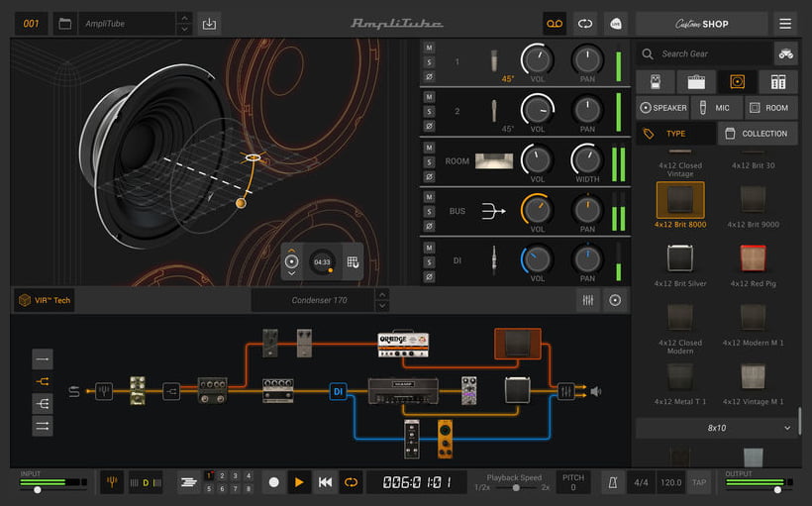Start playback with the play button
812x506 pixels.
tap(299, 482)
